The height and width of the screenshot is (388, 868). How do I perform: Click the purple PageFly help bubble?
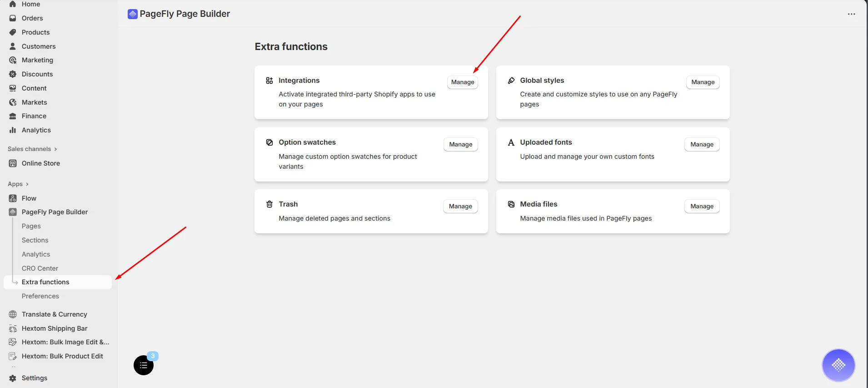[838, 365]
